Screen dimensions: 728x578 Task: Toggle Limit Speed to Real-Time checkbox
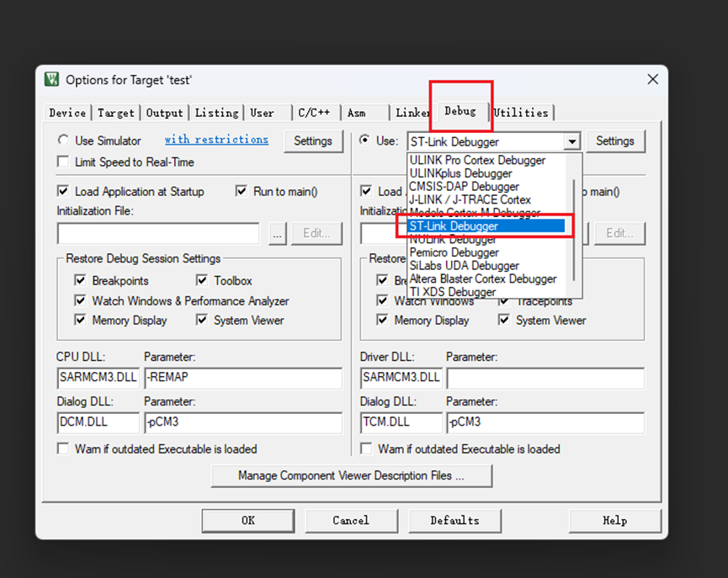(x=63, y=162)
